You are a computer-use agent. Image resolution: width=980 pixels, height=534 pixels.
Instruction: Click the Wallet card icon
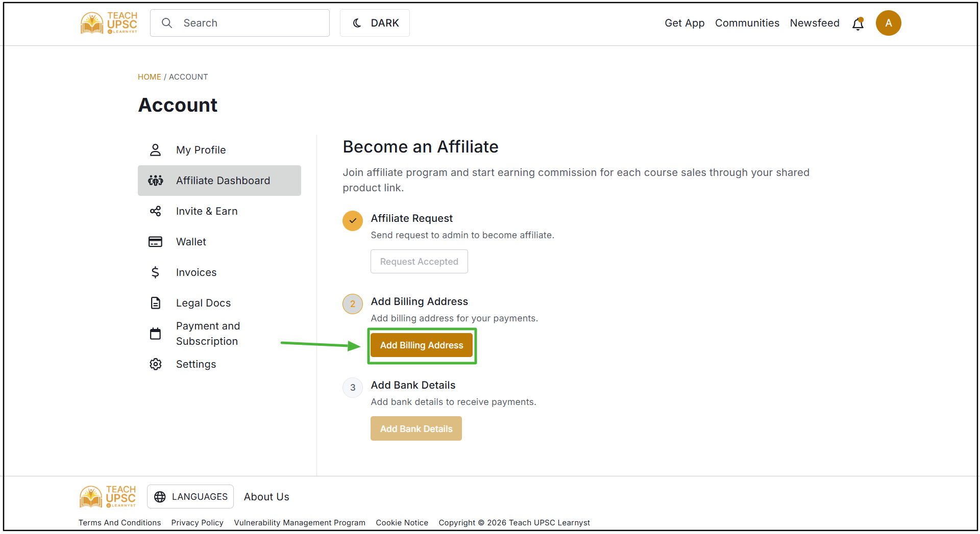point(155,242)
